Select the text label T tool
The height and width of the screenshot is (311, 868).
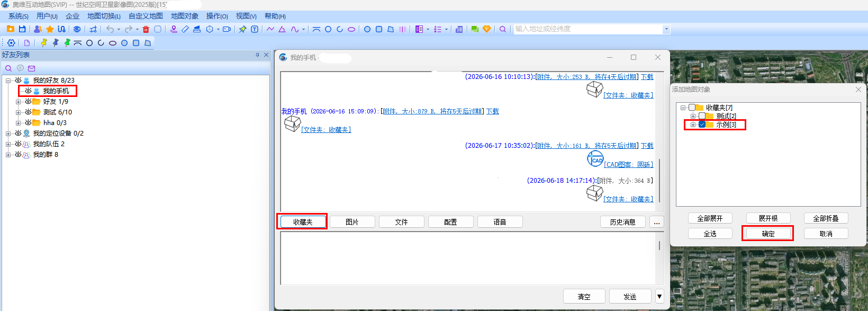[255, 29]
